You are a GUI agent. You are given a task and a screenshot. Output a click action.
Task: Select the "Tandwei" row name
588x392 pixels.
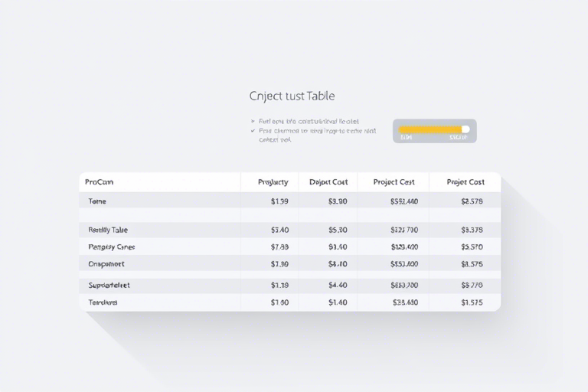click(x=103, y=302)
